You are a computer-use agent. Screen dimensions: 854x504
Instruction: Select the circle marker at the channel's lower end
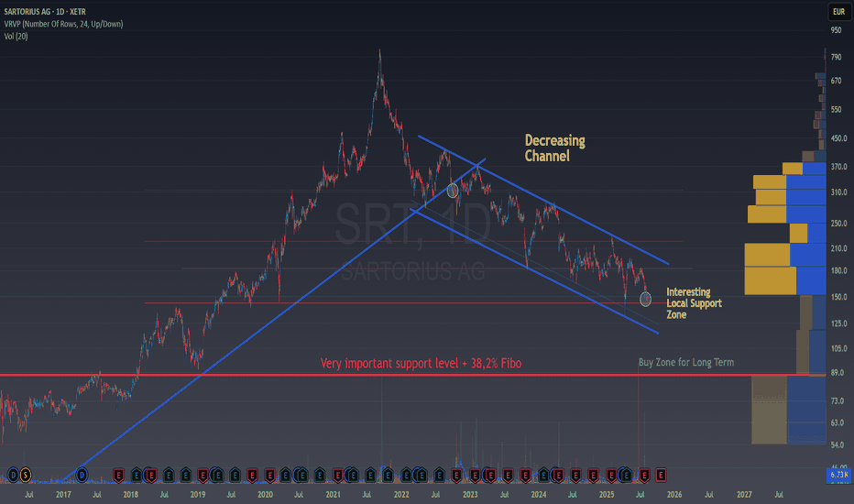click(645, 299)
